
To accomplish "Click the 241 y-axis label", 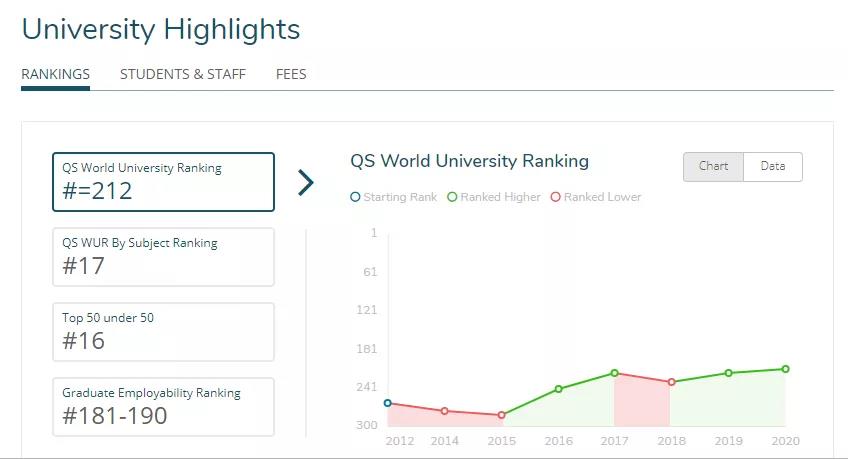I will click(367, 387).
